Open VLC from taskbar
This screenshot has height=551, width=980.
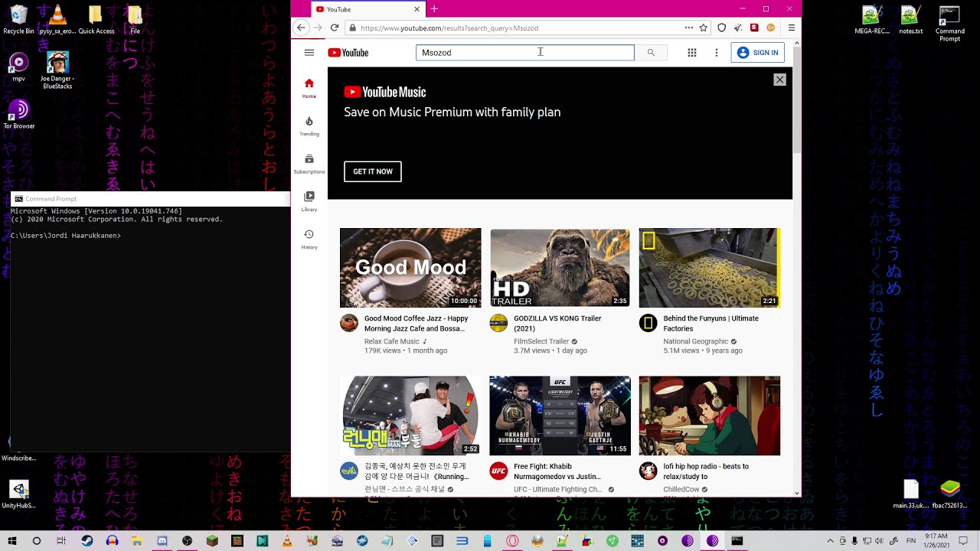click(x=287, y=541)
